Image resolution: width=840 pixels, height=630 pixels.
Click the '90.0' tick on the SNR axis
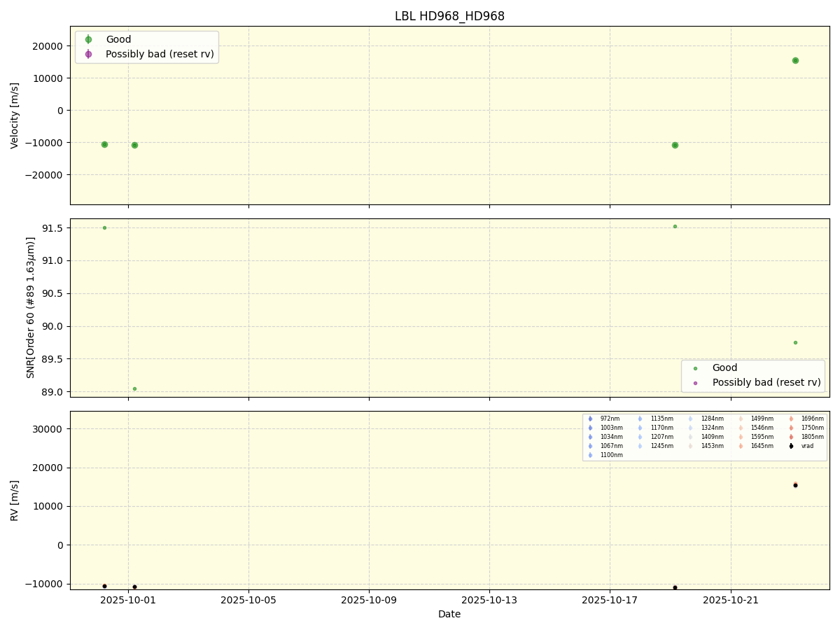pos(53,326)
